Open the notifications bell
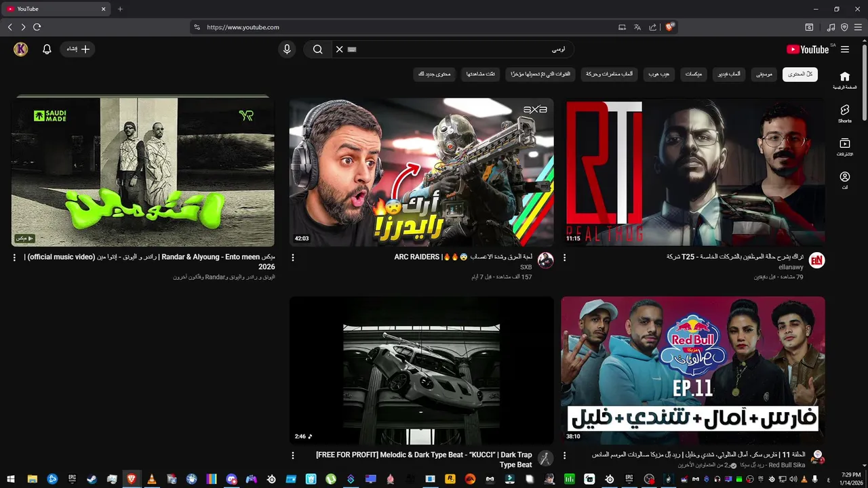Image resolution: width=868 pixels, height=488 pixels. tap(47, 49)
